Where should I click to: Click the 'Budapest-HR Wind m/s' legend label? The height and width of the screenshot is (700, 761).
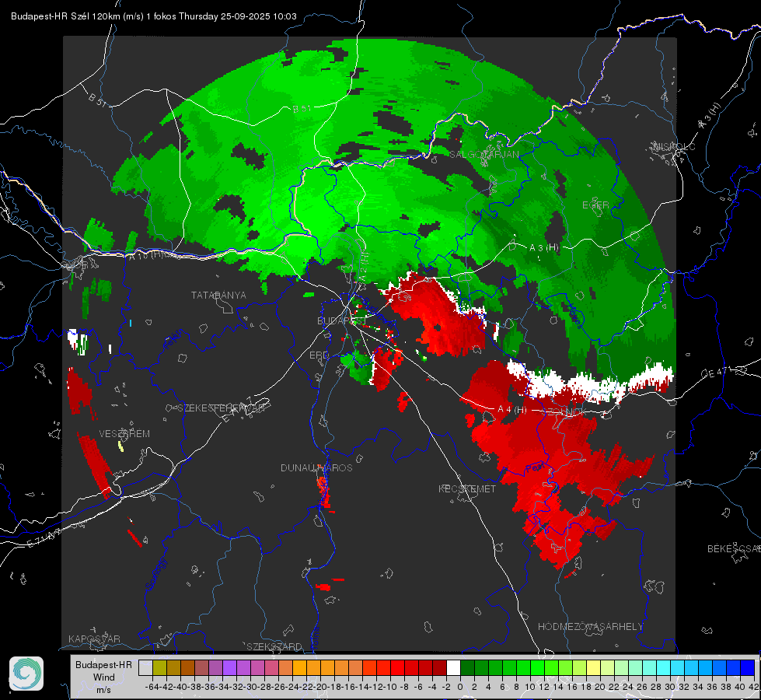tap(104, 677)
